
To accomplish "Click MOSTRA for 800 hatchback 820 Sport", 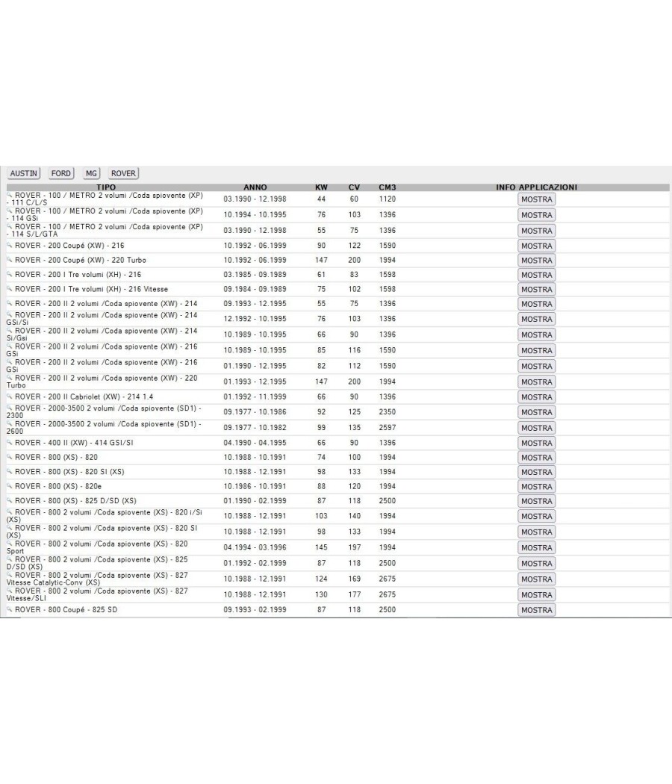I will (x=537, y=548).
